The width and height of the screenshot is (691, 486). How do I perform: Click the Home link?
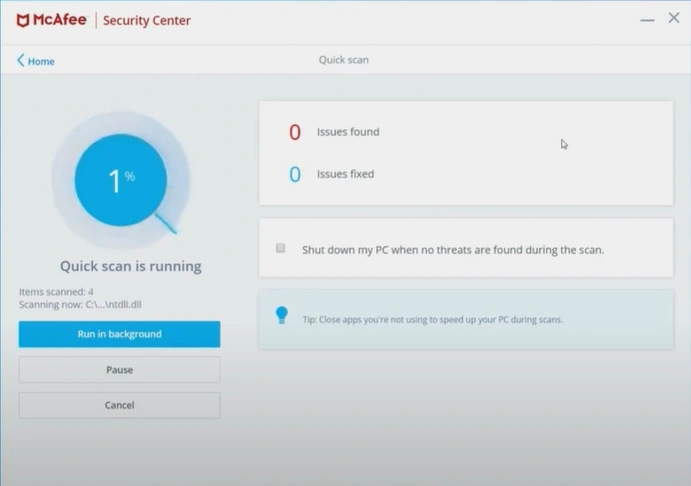tap(41, 61)
